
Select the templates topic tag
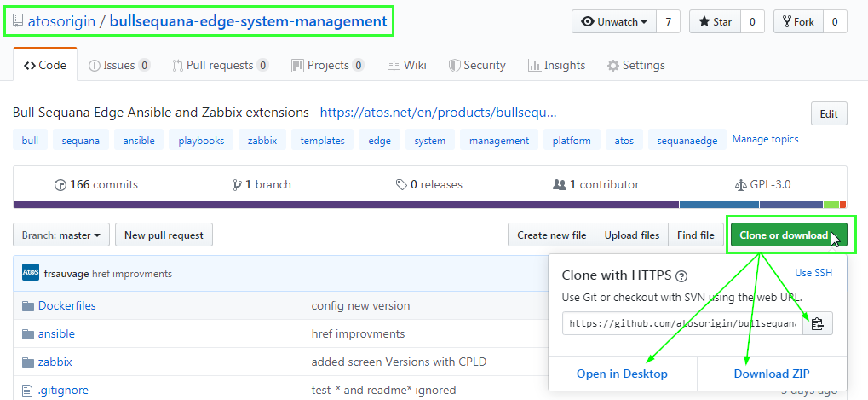(x=323, y=140)
